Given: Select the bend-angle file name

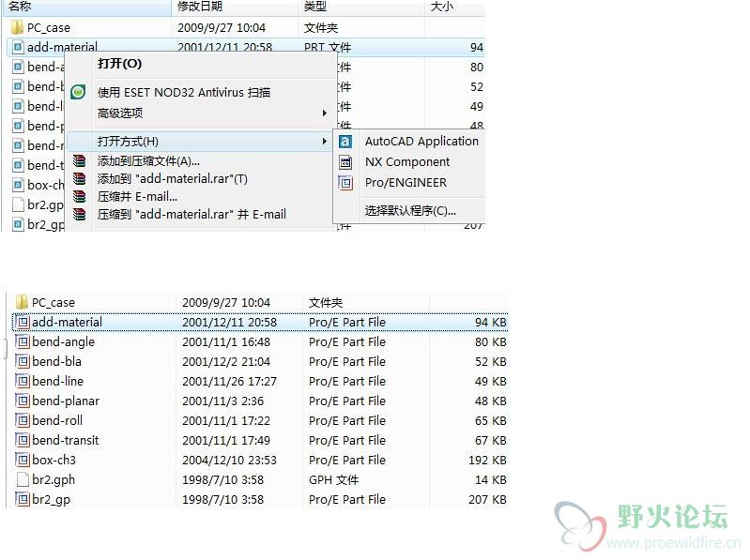Looking at the screenshot, I should click(x=64, y=341).
